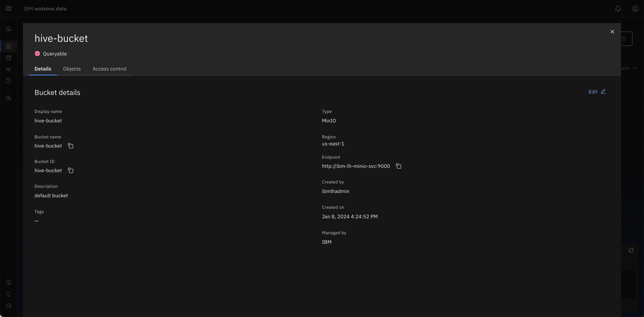
Task: Click the Jan 8, 2024 creation timestamp
Action: pos(350,217)
